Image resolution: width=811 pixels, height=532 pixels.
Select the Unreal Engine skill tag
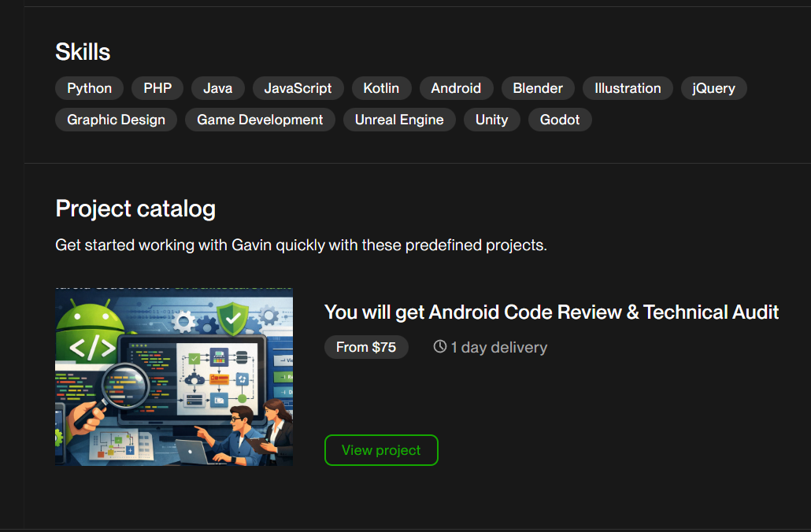click(399, 120)
